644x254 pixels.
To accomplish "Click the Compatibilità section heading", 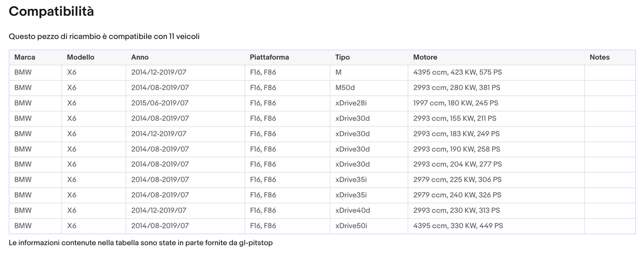I will (51, 12).
